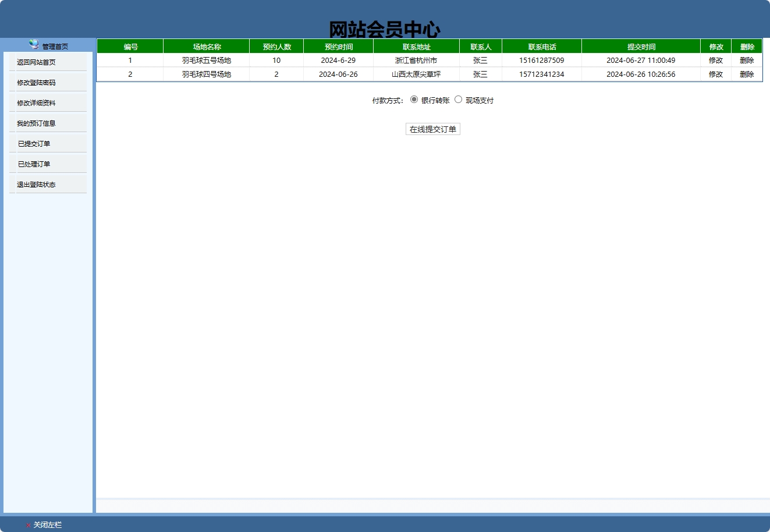Open 我的预订信息 in the sidebar
Viewport: 770px width, 532px height.
pyautogui.click(x=36, y=123)
